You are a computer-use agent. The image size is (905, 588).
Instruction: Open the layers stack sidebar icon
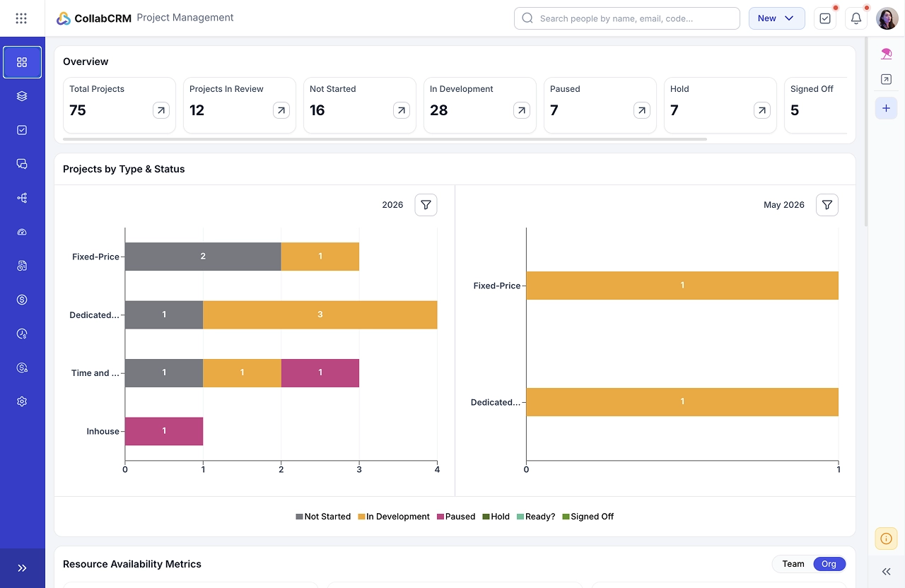coord(22,96)
